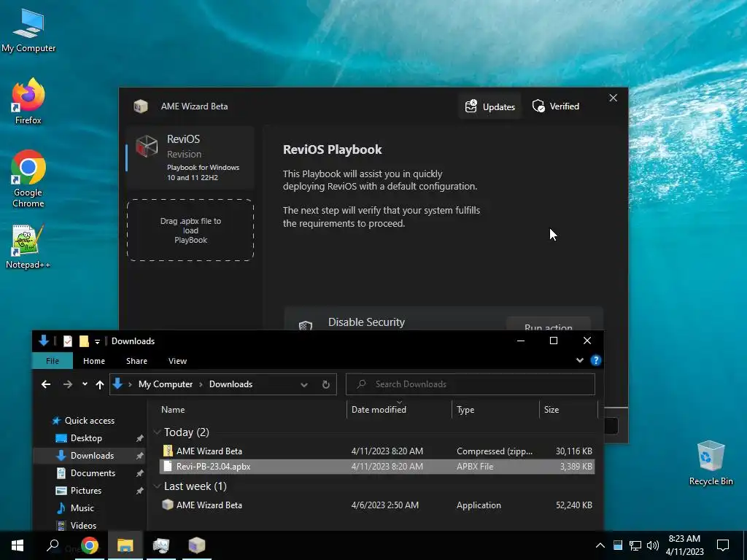Switch to Chrome on taskbar
The width and height of the screenshot is (747, 560).
[89, 545]
